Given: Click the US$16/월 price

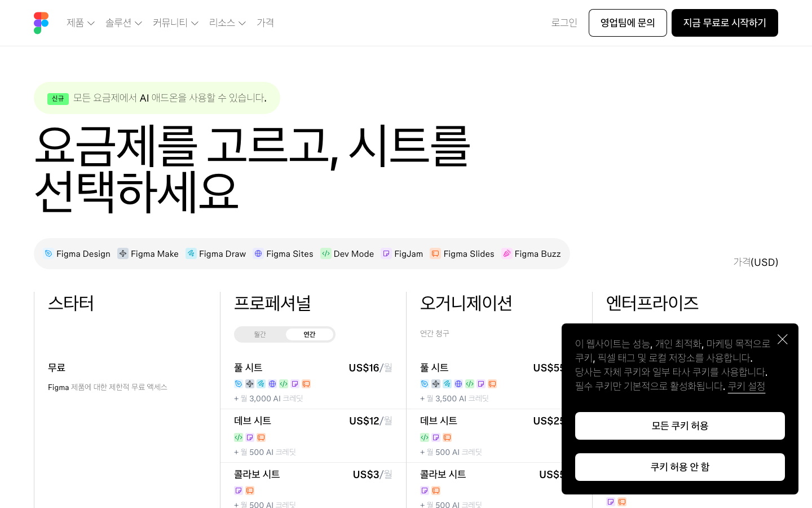Looking at the screenshot, I should pos(370,368).
